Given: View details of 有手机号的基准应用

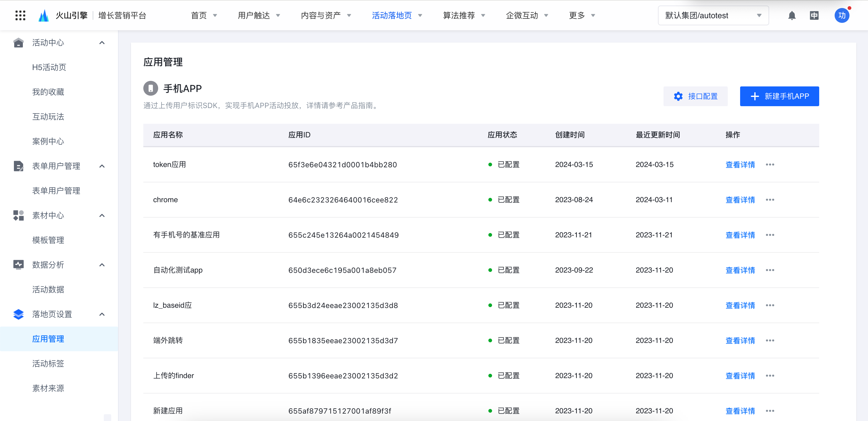Looking at the screenshot, I should click(x=740, y=235).
